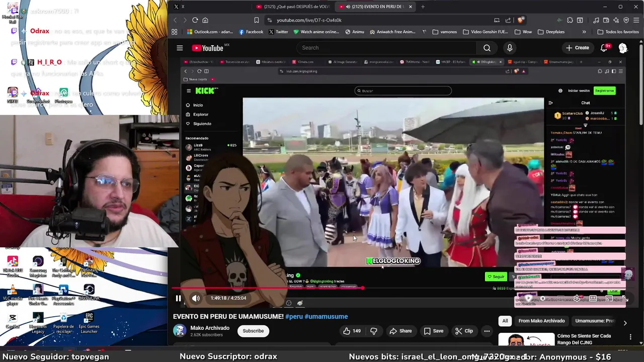This screenshot has height=362, width=644.
Task: Open the #peru hashtag link
Action: pos(294,317)
